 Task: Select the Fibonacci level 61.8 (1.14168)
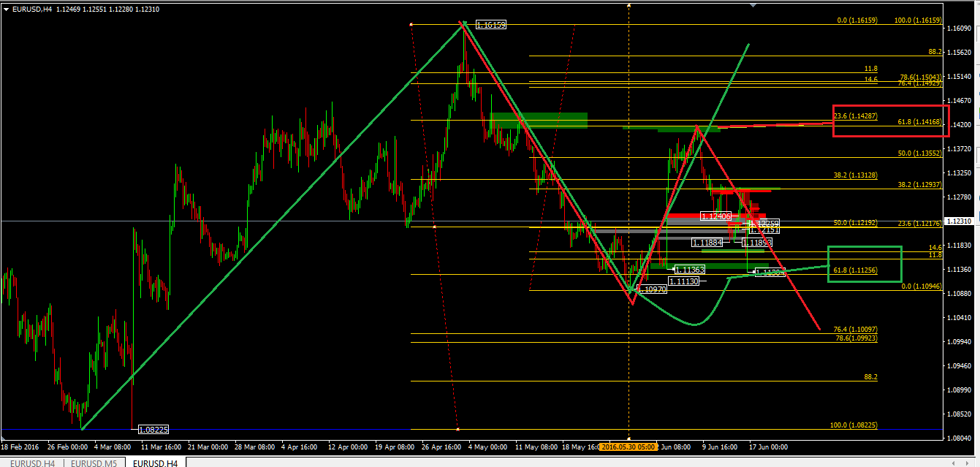[x=920, y=123]
